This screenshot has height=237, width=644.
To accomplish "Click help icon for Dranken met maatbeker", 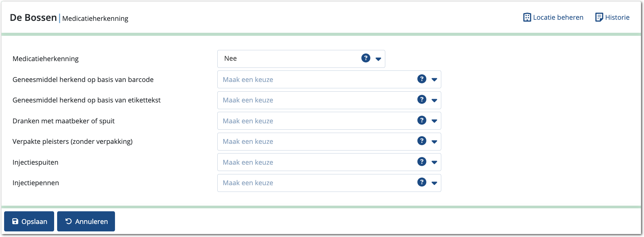I will [x=422, y=120].
